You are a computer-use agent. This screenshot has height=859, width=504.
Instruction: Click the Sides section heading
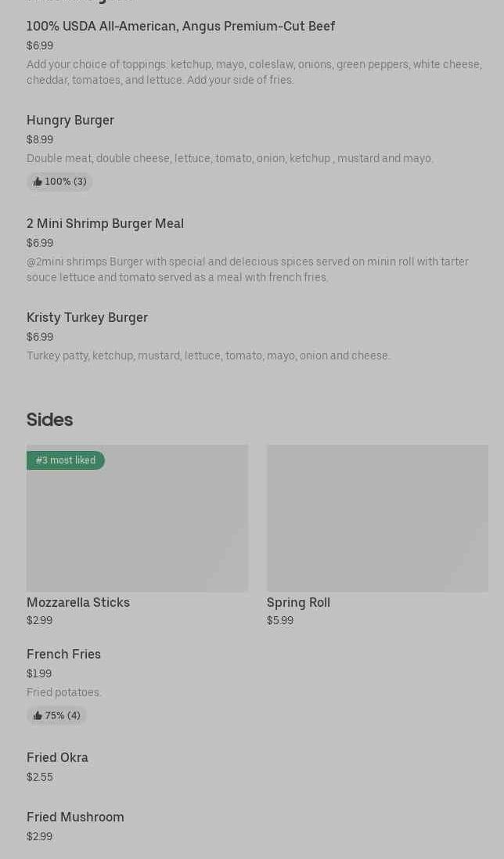tap(49, 420)
